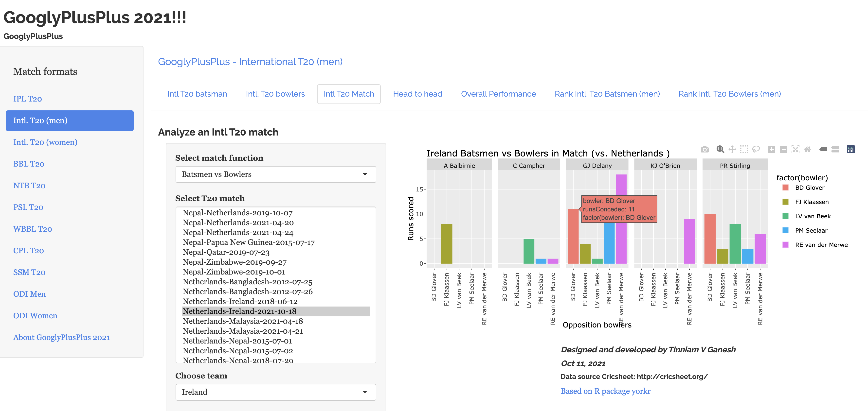Select Netherlands-Malaysia-2021-04-18 in match list
Screen dimensions: 868x411
pyautogui.click(x=243, y=321)
